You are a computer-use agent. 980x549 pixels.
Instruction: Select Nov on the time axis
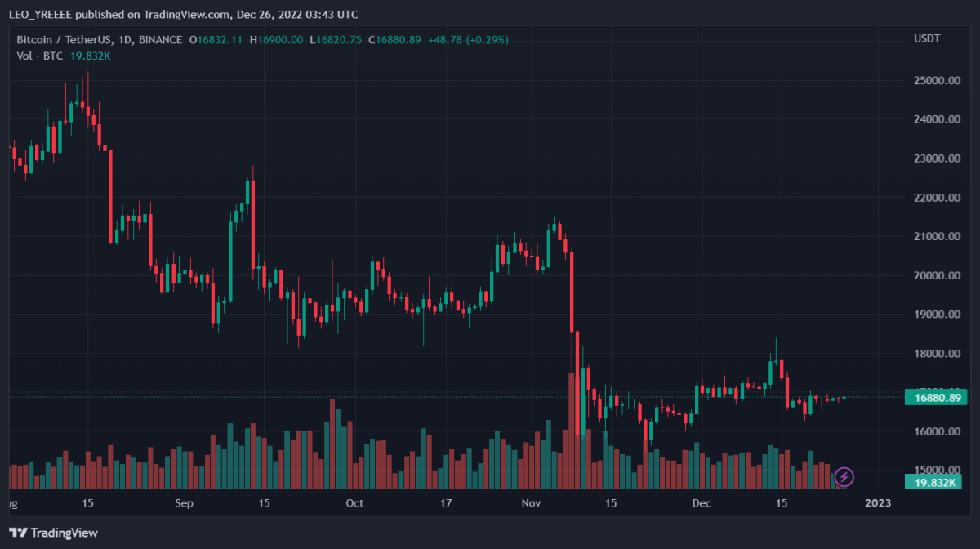click(532, 503)
